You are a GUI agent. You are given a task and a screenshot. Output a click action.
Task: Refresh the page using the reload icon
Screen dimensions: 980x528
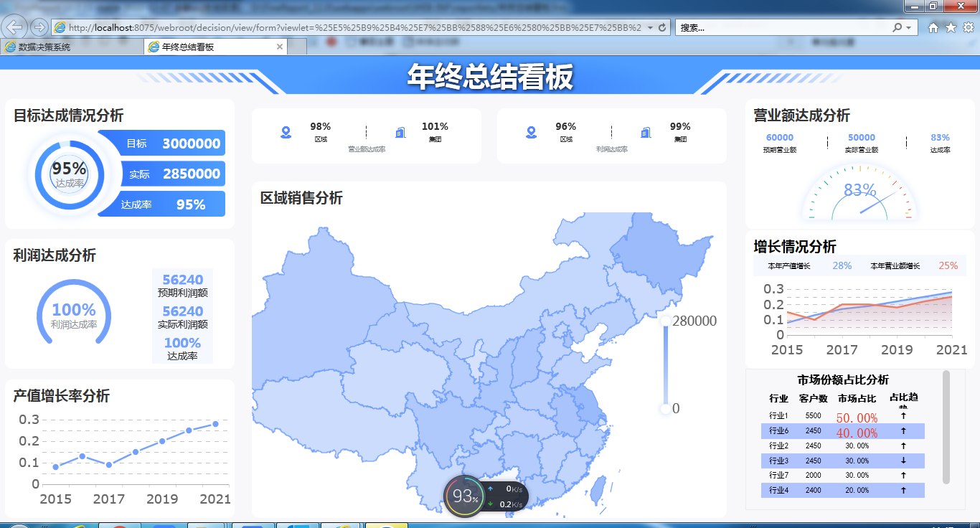tap(662, 28)
